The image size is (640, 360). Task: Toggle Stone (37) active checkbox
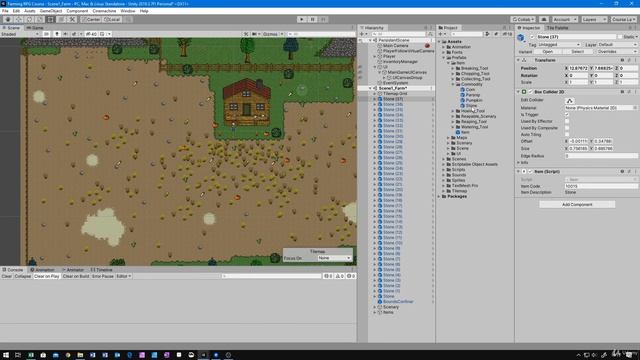[x=531, y=37]
